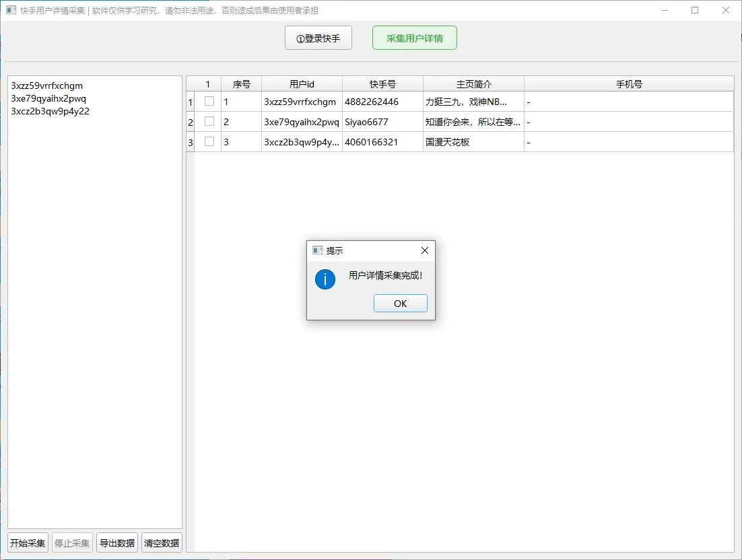Click the 登录快手 login button
This screenshot has width=742, height=560.
318,38
